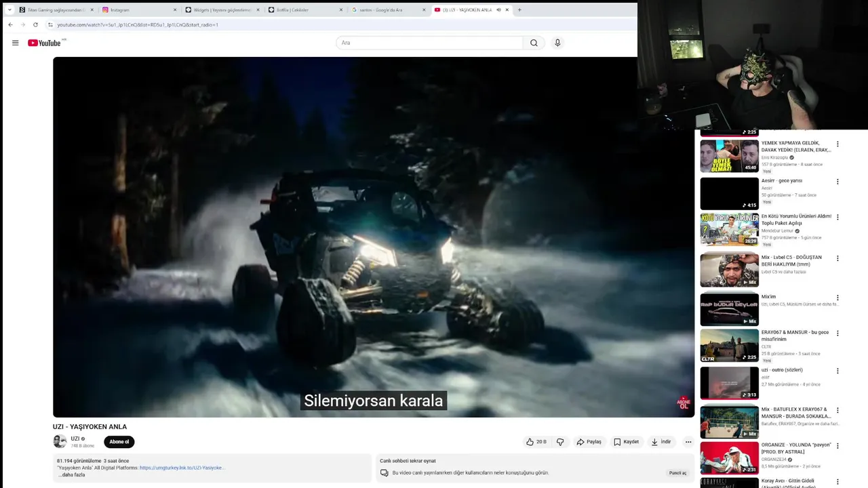Open the UZI channel name link
Image resolution: width=868 pixels, height=488 pixels.
click(x=75, y=439)
